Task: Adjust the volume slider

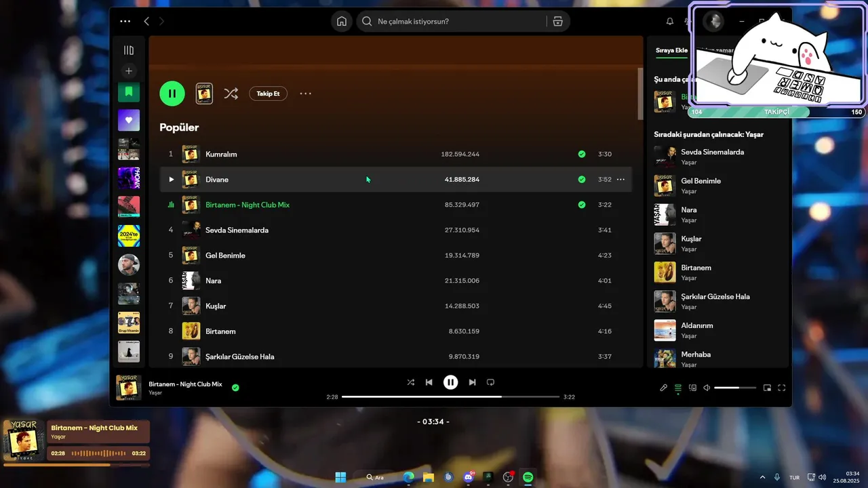Action: tap(735, 388)
